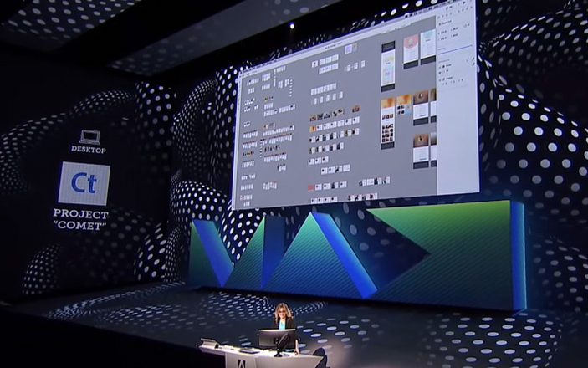The width and height of the screenshot is (588, 368).
Task: Click the Desktop laptop icon
Action: point(90,137)
